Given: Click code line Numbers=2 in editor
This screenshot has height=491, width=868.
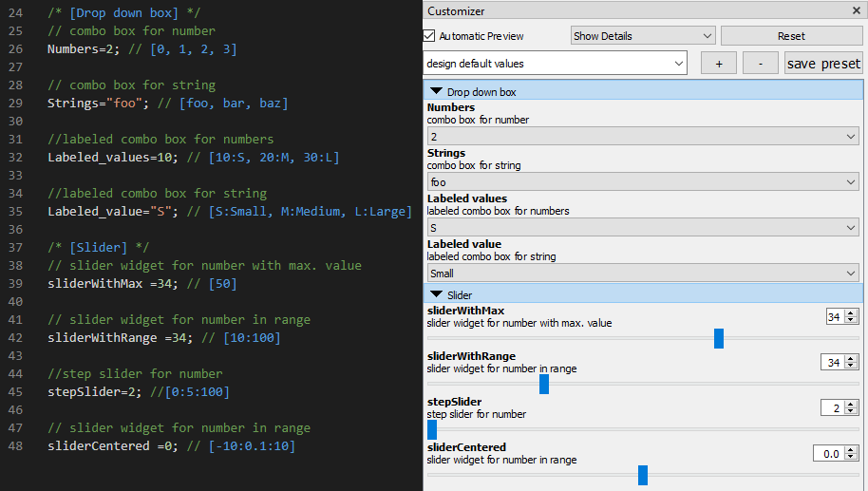Looking at the screenshot, I should coord(142,48).
